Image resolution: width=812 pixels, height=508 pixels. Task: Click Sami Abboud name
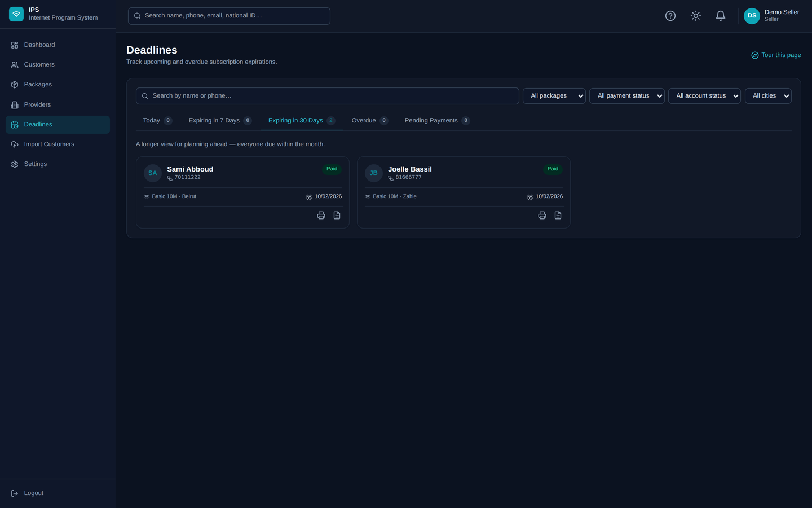pos(190,169)
